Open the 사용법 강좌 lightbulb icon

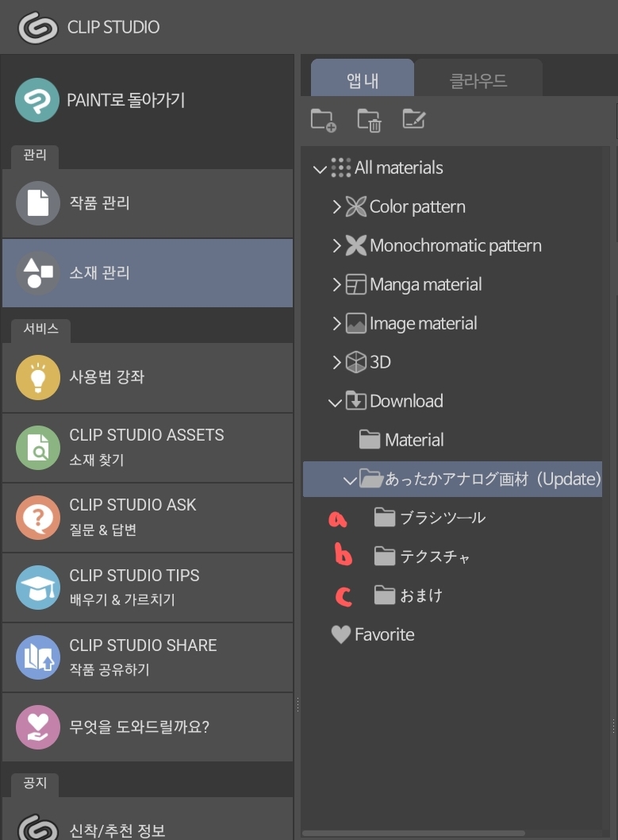click(x=37, y=377)
